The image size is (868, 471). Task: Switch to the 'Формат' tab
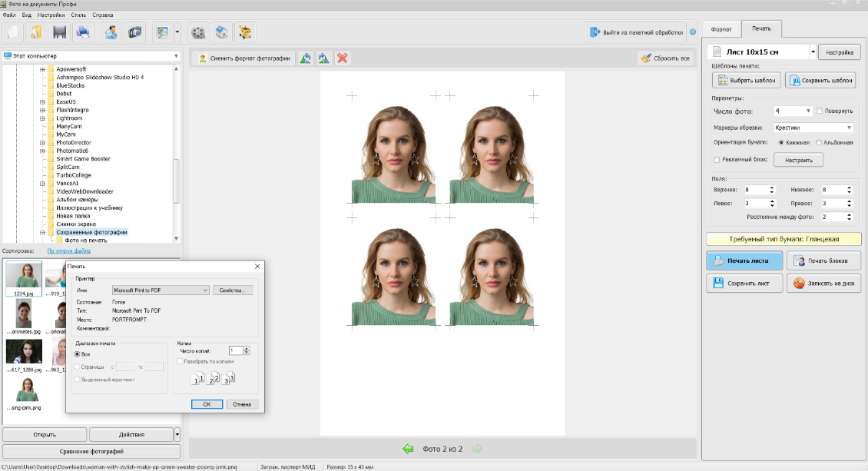722,29
